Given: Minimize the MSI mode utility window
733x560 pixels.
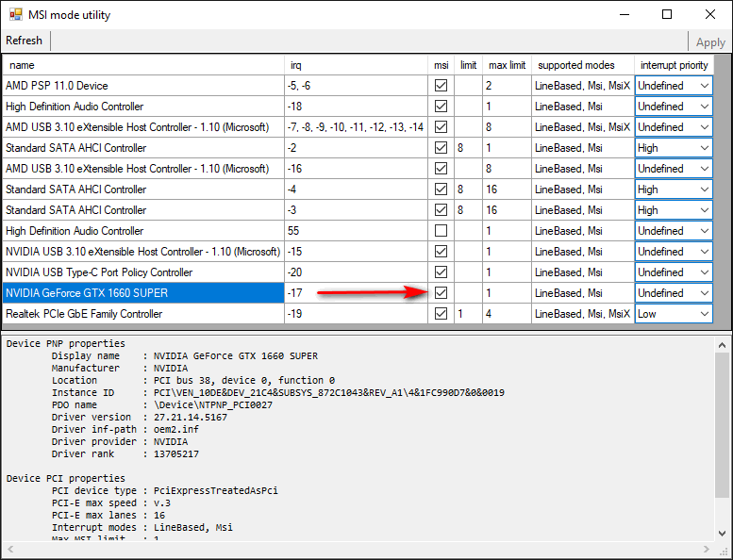Looking at the screenshot, I should [x=625, y=14].
